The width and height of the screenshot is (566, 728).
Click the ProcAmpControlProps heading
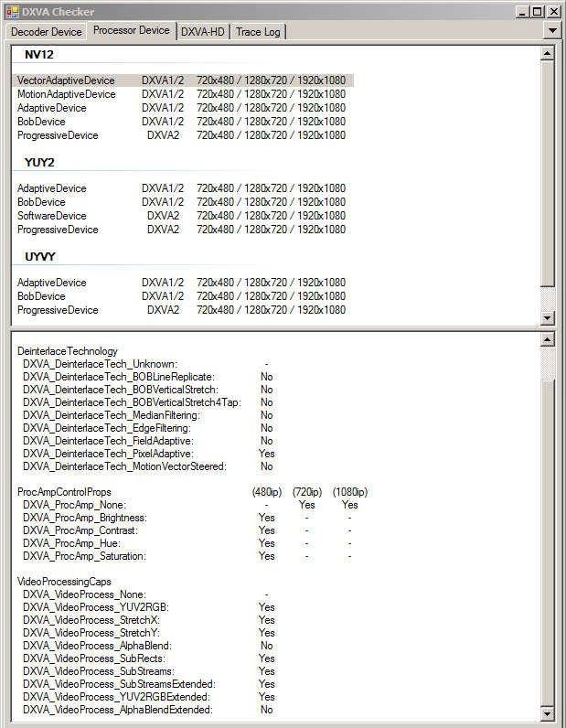pos(64,492)
